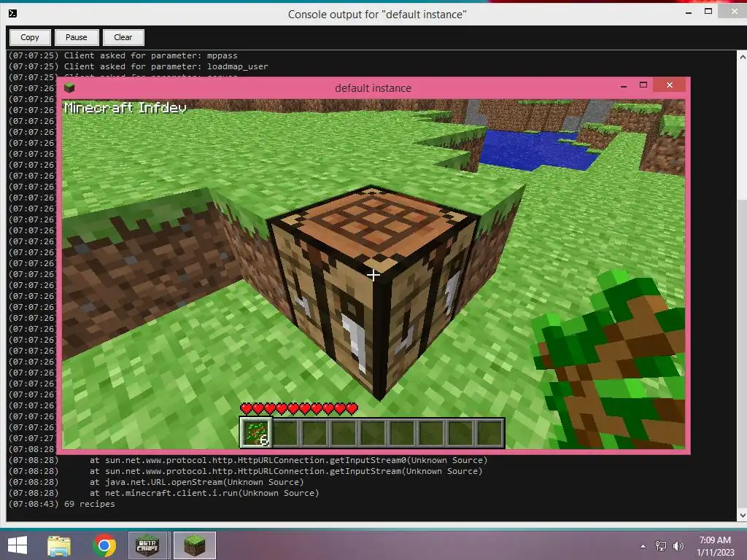Switch to Betacraft launcher in taskbar
Viewport: 747px width, 560px height.
[147, 545]
